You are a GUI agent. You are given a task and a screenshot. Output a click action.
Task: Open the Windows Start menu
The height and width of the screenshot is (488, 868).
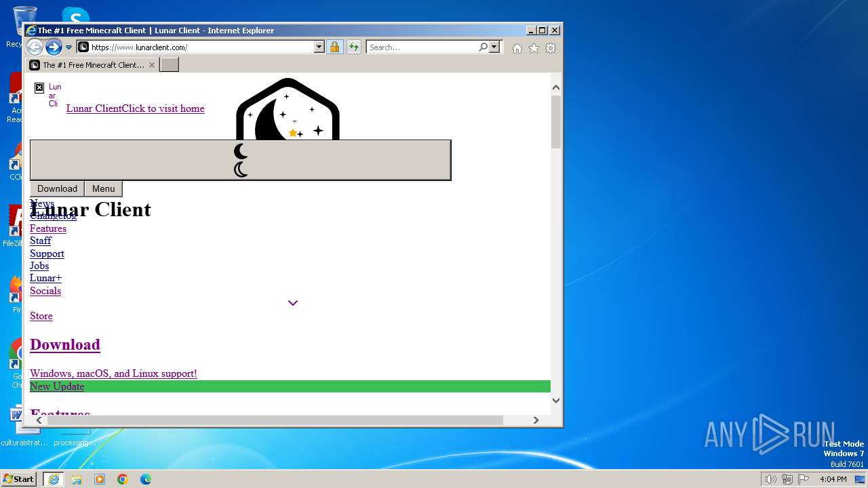19,479
